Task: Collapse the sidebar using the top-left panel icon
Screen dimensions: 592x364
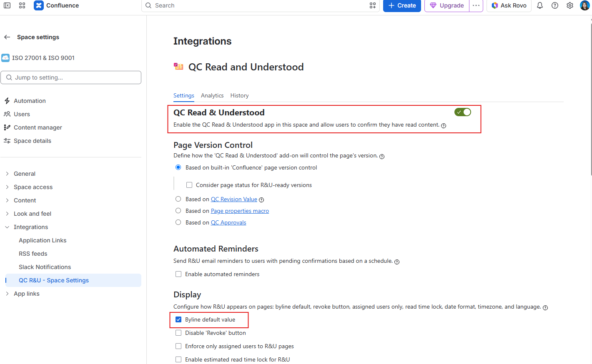Action: tap(7, 5)
